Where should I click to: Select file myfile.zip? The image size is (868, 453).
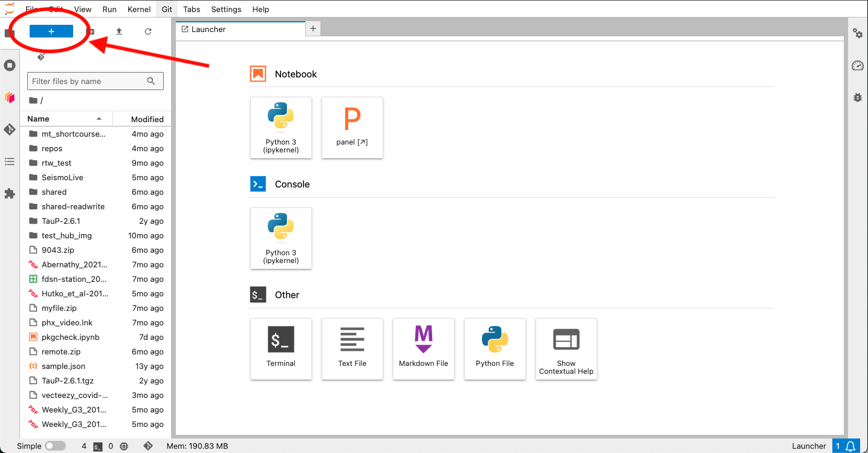[x=96, y=308]
